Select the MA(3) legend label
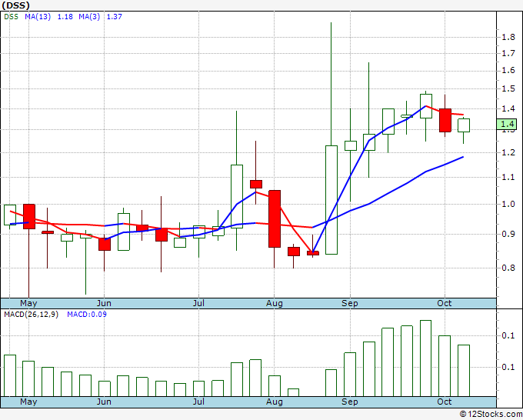The height and width of the screenshot is (420, 523). click(89, 17)
